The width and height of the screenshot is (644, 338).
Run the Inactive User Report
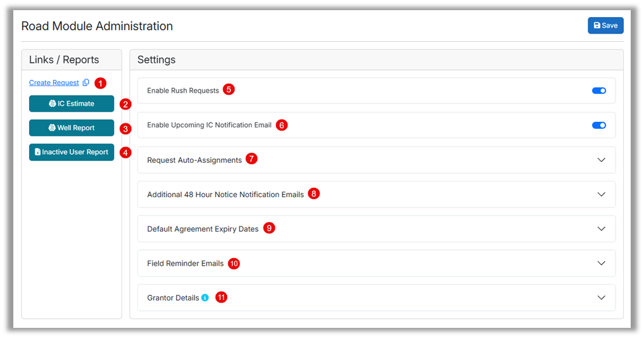click(x=72, y=152)
